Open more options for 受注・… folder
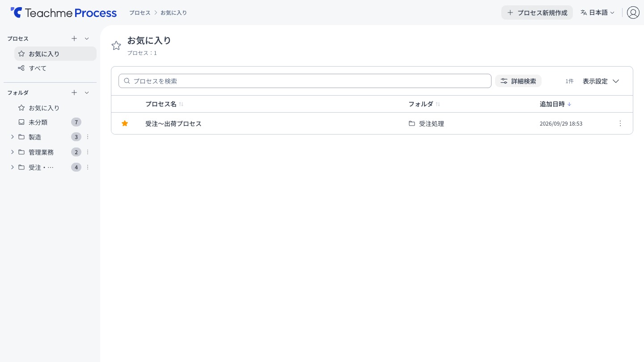This screenshot has width=644, height=362. click(x=88, y=167)
